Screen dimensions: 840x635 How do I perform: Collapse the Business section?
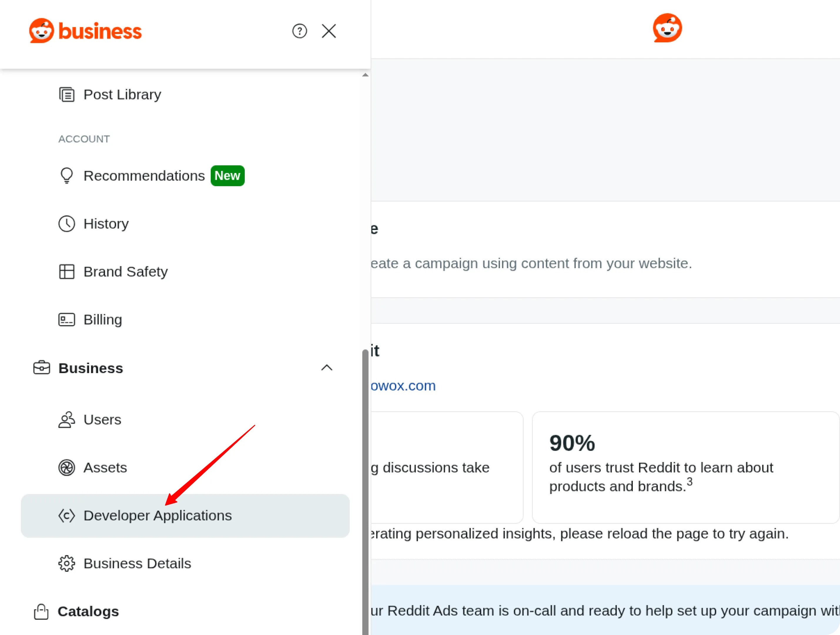[x=327, y=367]
